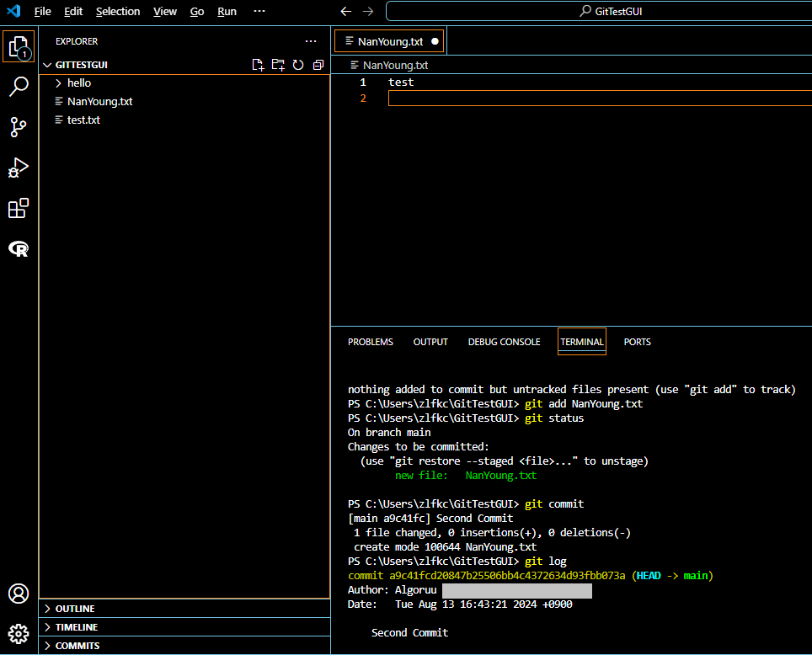The width and height of the screenshot is (812, 655).
Task: Go forward with the right arrow
Action: click(368, 12)
